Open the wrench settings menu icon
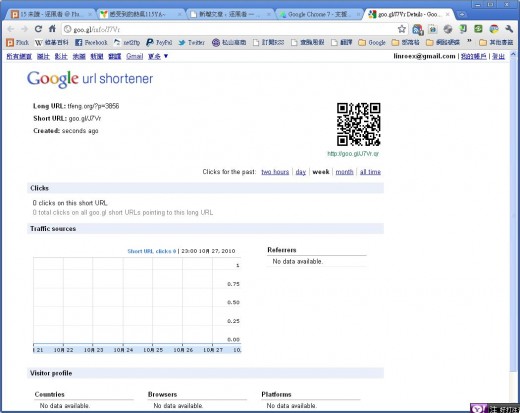This screenshot has height=413, width=520. point(509,29)
